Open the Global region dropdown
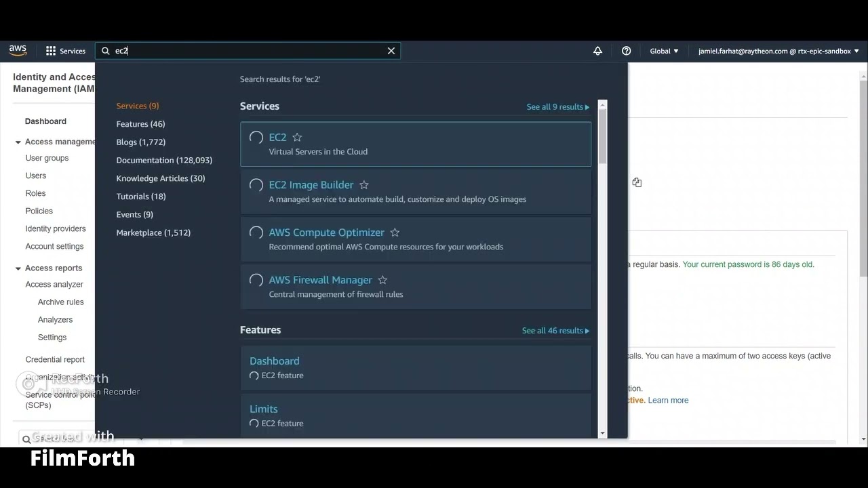The width and height of the screenshot is (868, 488). pyautogui.click(x=664, y=51)
